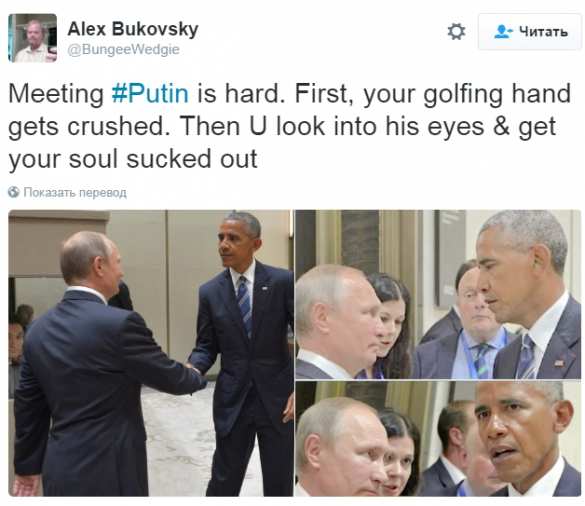Open the bottom-right close-up photo
Image resolution: width=585 pixels, height=506 pixels.
438,439
